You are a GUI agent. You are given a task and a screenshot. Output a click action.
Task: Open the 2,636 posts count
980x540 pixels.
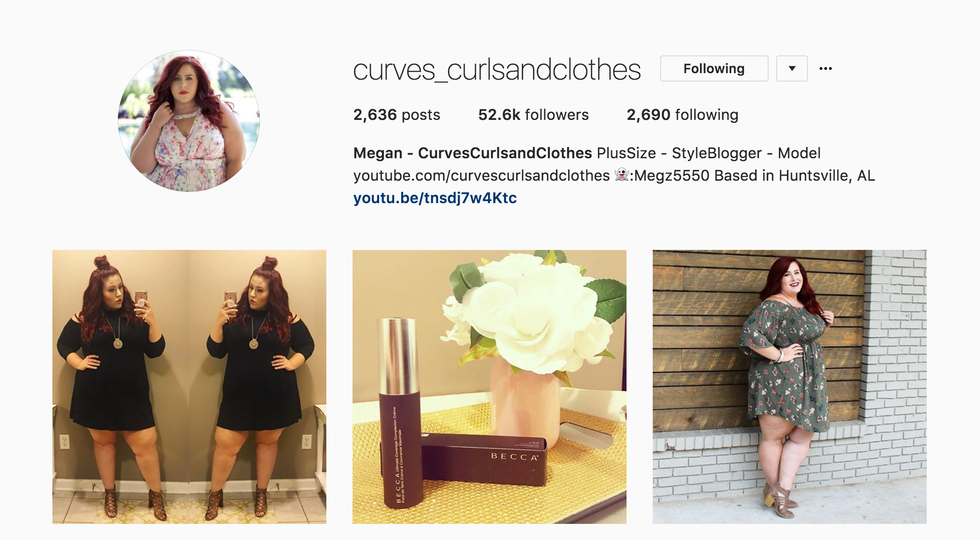point(396,115)
